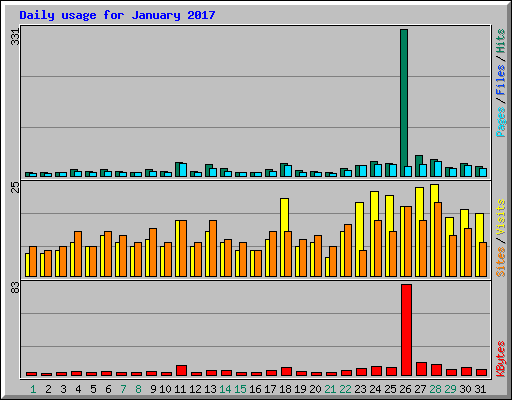Click day label 5 on the x-axis
The width and height of the screenshot is (512, 400).
click(93, 389)
